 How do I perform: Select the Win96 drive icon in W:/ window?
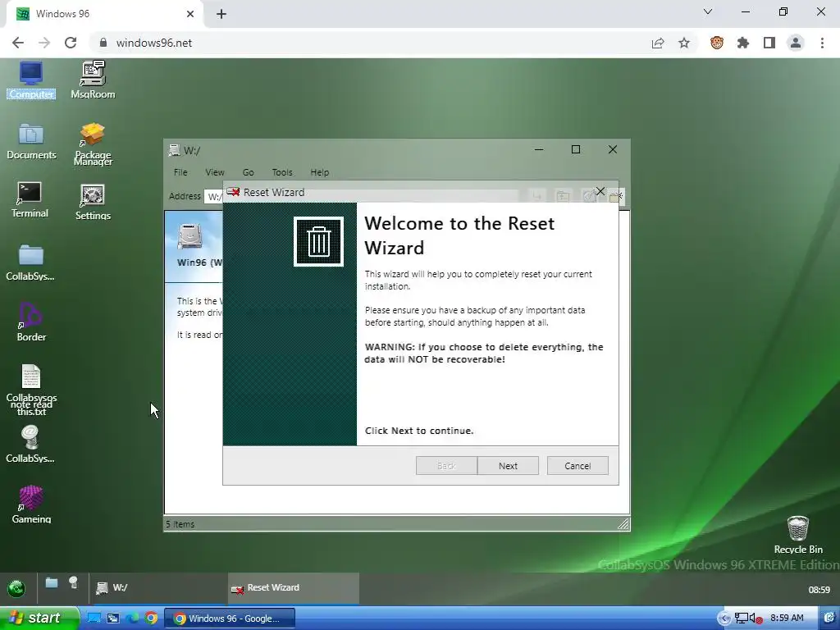[190, 236]
